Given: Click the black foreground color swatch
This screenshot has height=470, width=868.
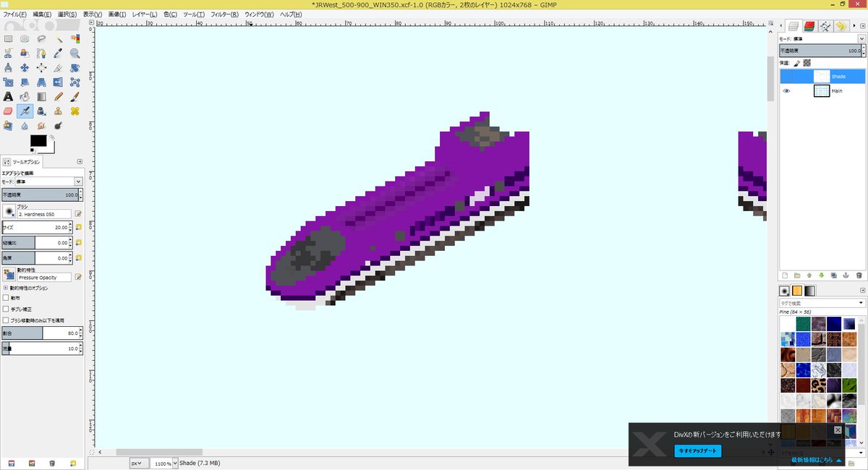Looking at the screenshot, I should pos(38,141).
